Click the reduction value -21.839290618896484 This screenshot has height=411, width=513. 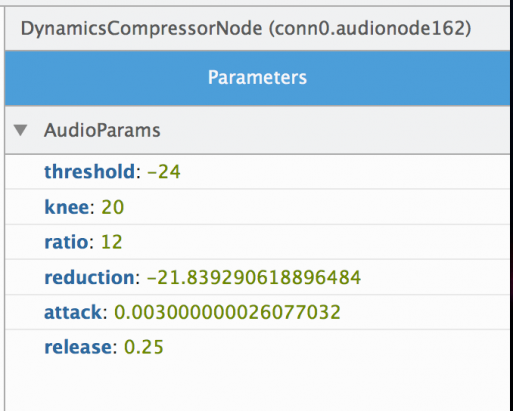[254, 277]
